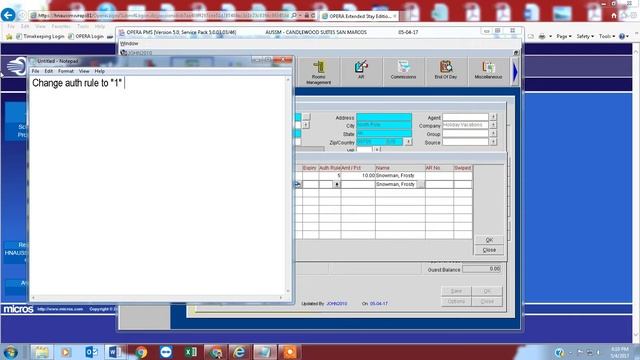This screenshot has height=360, width=640.
Task: Select the 10.00 amount cell
Action: (x=358, y=176)
